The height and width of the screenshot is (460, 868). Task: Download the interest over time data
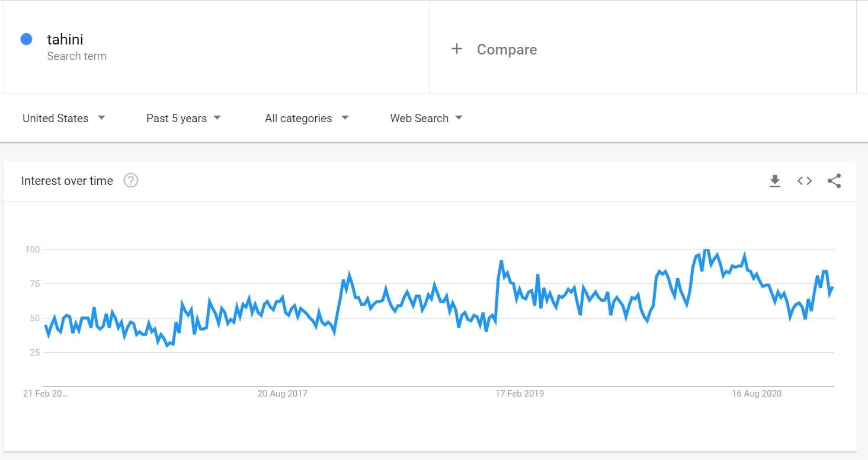[774, 181]
